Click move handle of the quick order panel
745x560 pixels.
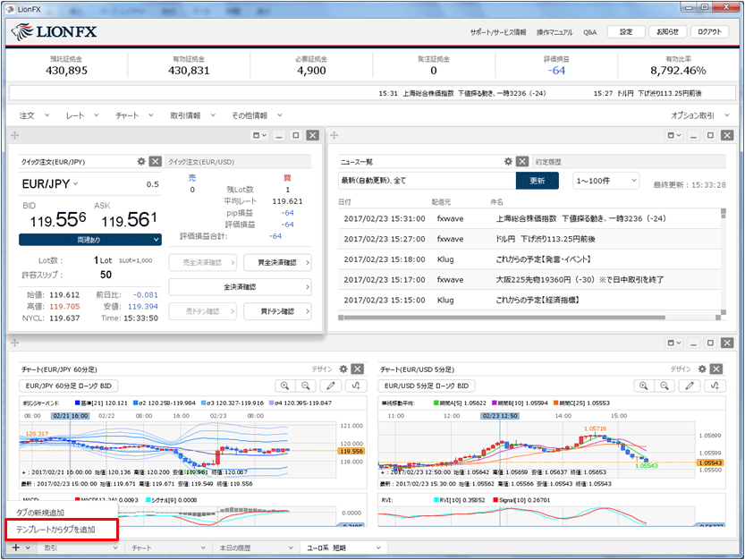[x=14, y=135]
